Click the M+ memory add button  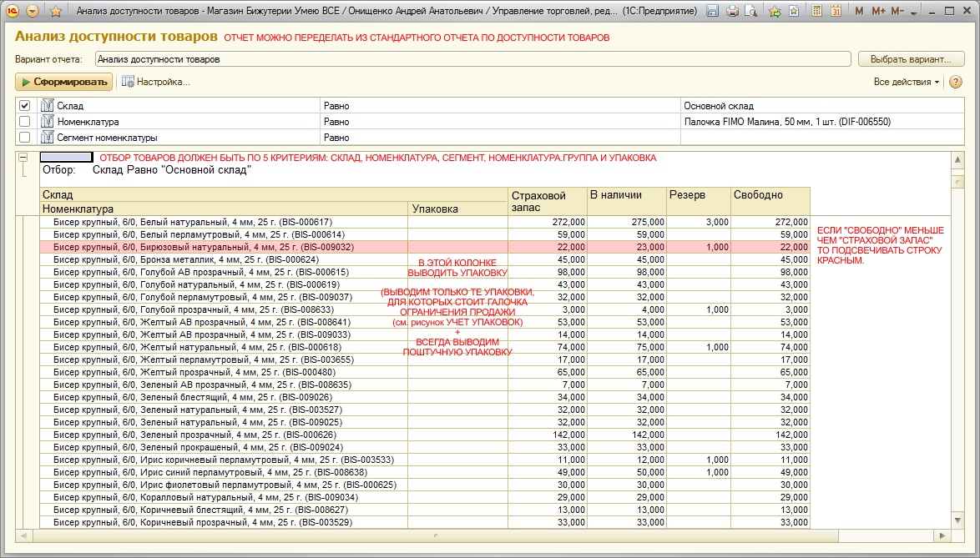(878, 12)
